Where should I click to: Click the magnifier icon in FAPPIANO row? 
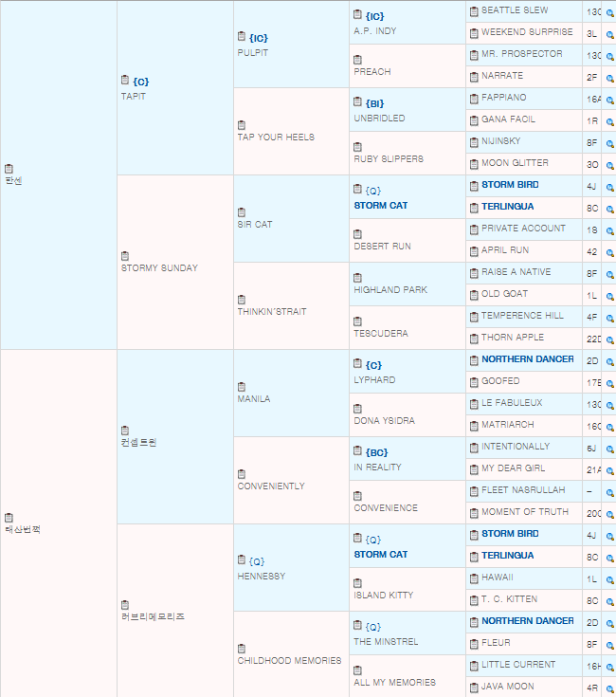point(609,101)
